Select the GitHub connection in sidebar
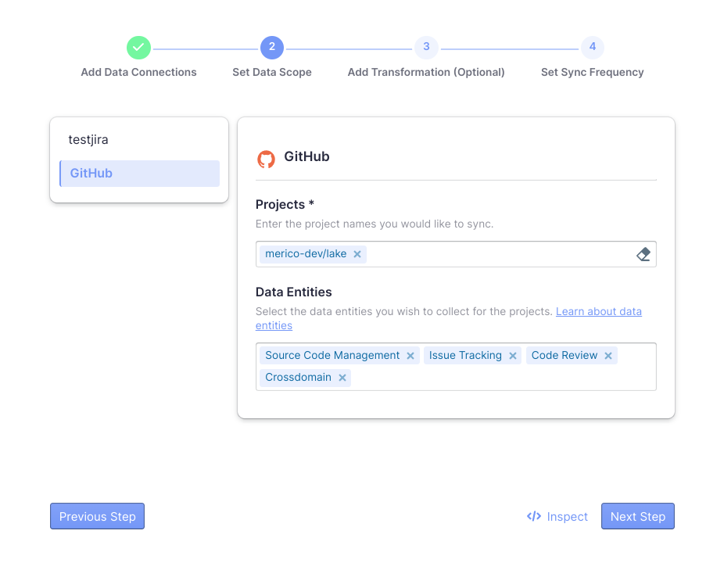Viewport: 724px width, 588px height. click(x=139, y=174)
